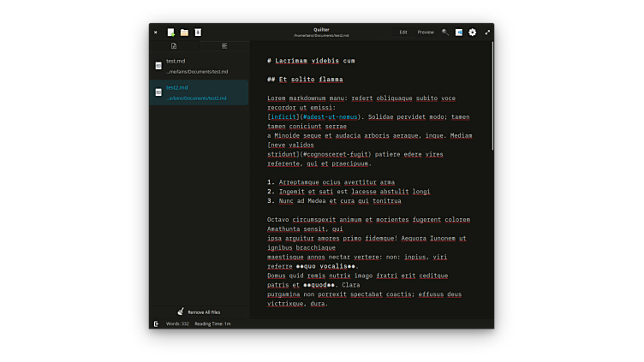Image resolution: width=644 pixels, height=362 pixels.
Task: Click the Reading Time: 1m label
Action: click(212, 323)
